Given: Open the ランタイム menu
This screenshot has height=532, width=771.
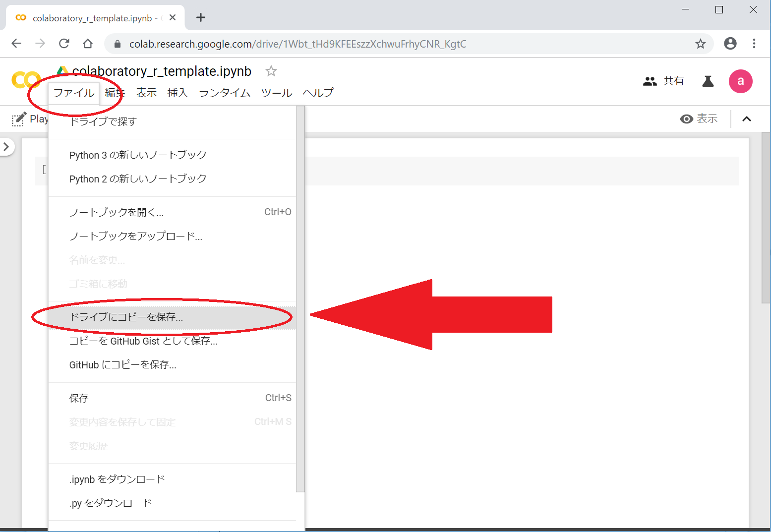Looking at the screenshot, I should point(224,93).
